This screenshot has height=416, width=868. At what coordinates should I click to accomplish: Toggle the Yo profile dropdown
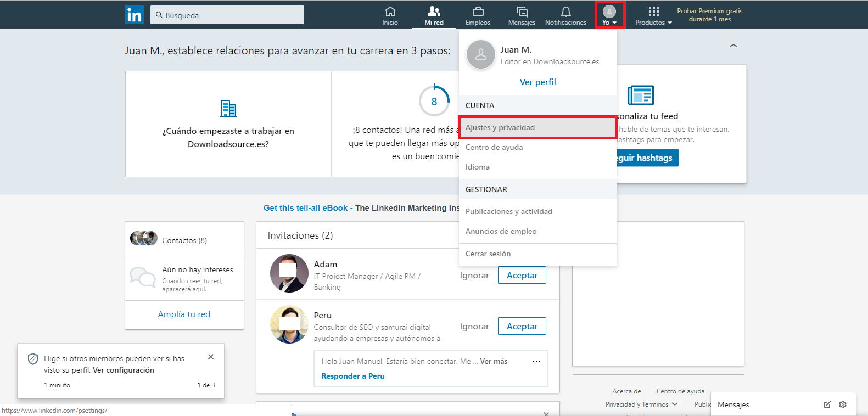(609, 15)
